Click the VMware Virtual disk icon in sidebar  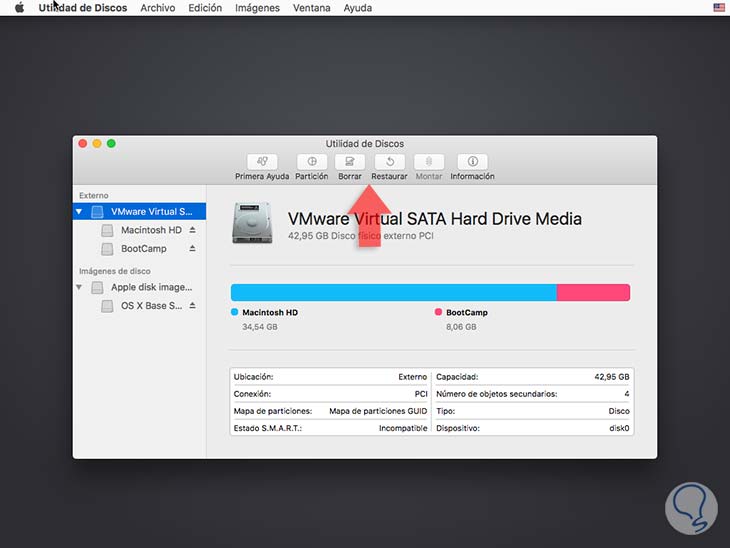click(97, 212)
